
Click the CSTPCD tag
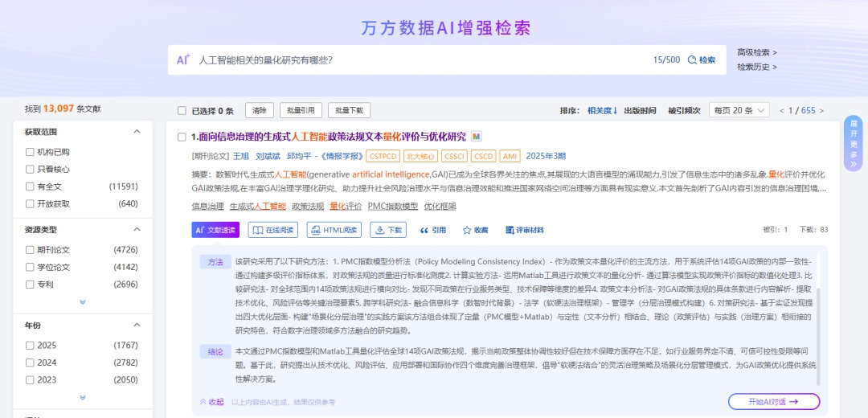(x=383, y=156)
